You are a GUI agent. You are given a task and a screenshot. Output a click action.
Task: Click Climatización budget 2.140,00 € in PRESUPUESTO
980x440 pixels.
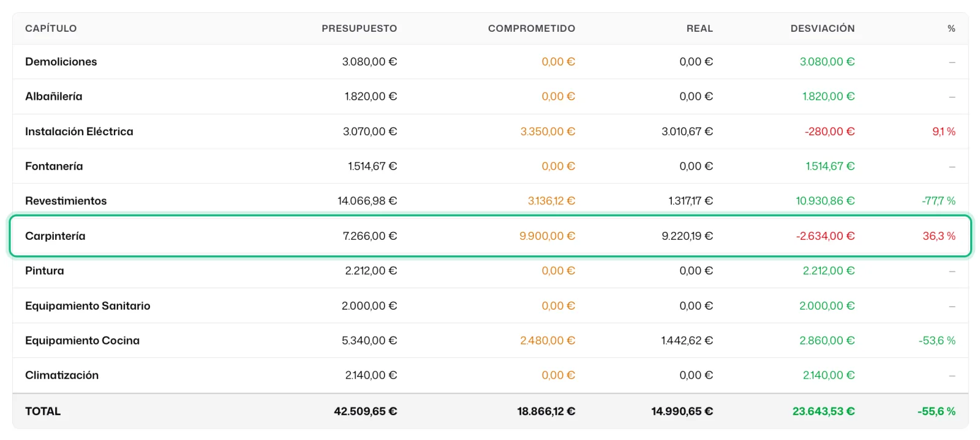(371, 376)
